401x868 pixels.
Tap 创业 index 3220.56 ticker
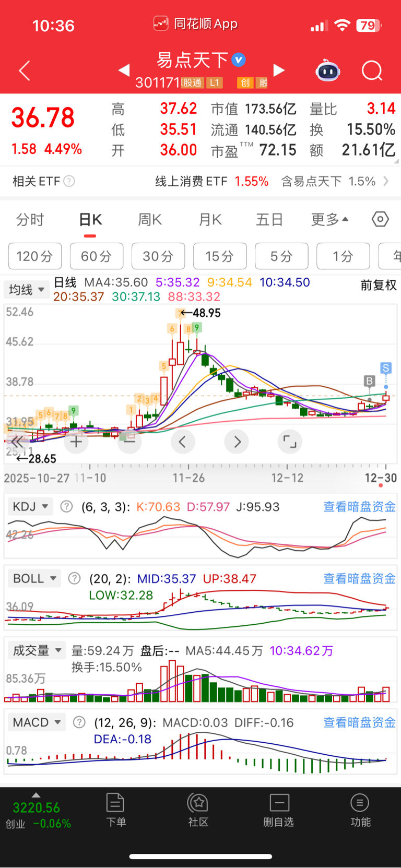[38, 815]
